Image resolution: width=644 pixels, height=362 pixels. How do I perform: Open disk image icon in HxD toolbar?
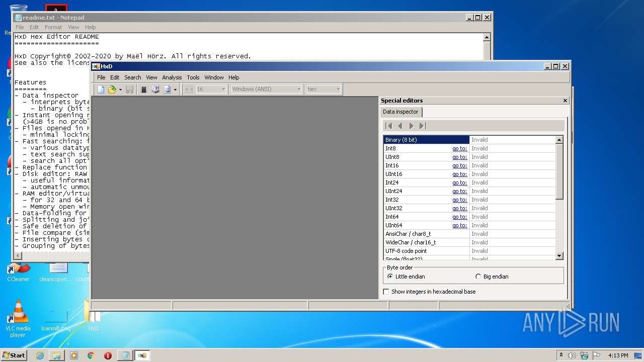167,89
